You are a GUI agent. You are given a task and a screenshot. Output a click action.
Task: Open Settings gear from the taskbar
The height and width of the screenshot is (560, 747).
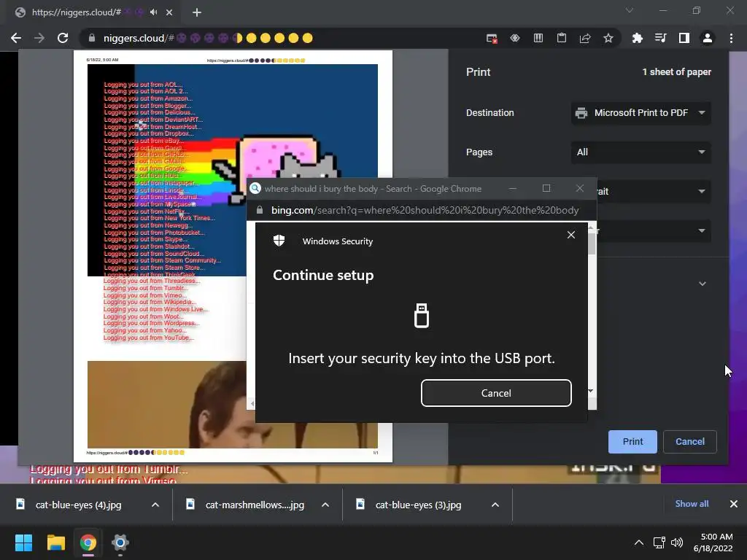click(120, 542)
